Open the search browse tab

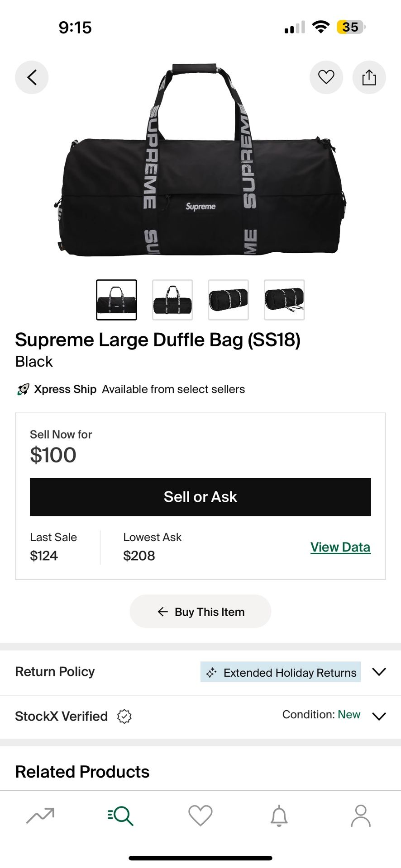coord(120,816)
